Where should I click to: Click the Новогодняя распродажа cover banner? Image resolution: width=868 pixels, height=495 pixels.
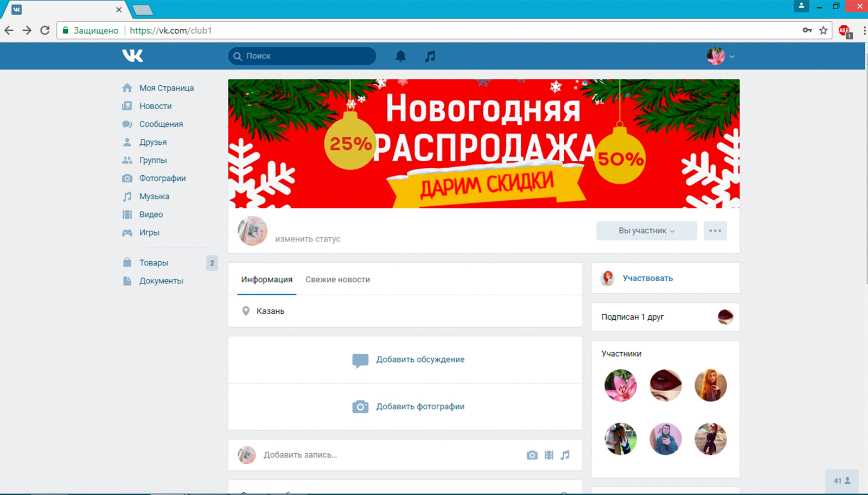(x=484, y=144)
